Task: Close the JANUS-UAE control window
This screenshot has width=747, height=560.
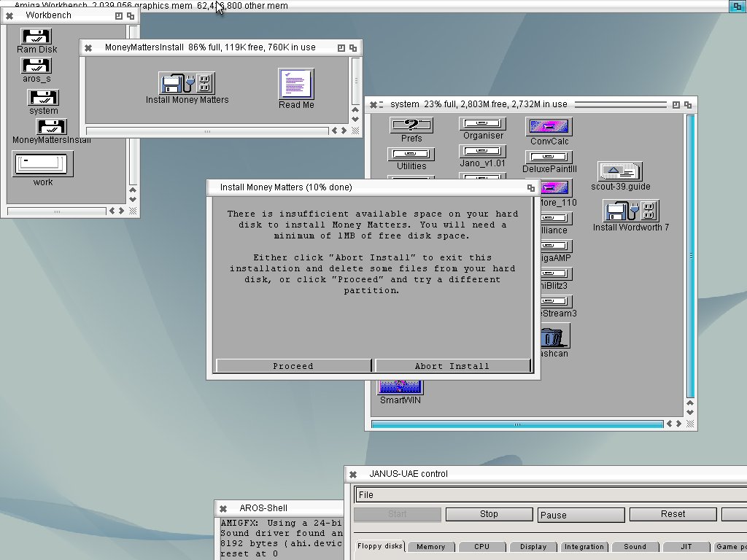Action: (353, 474)
